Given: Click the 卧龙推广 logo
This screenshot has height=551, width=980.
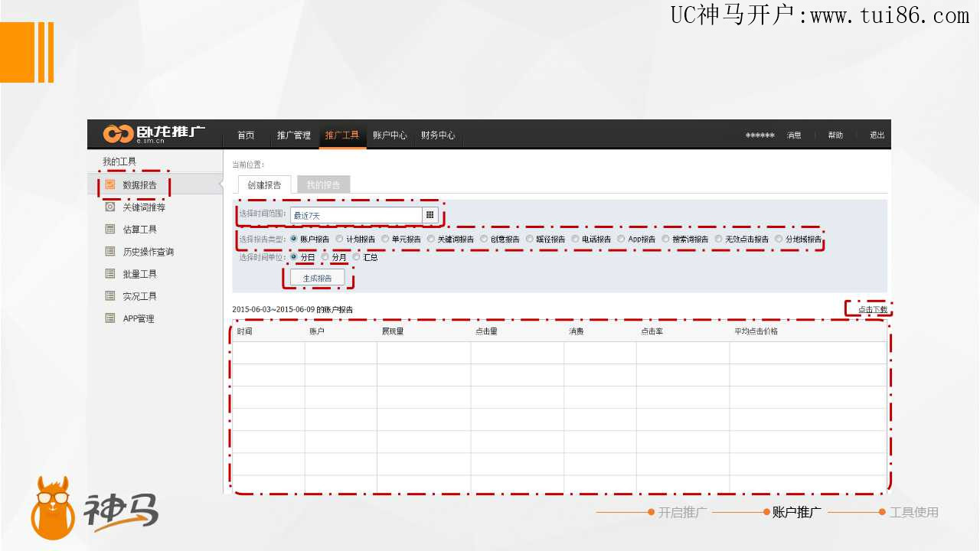Looking at the screenshot, I should coord(154,133).
